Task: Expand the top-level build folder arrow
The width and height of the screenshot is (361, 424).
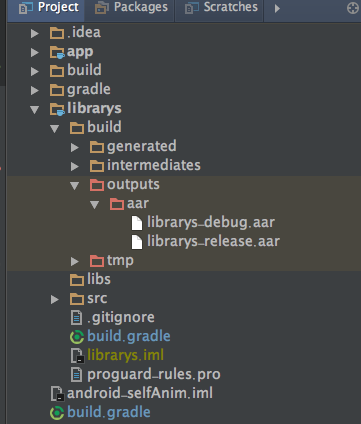Action: point(35,71)
